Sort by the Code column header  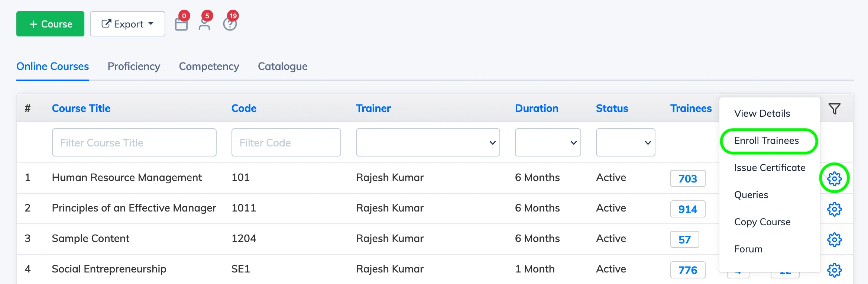pyautogui.click(x=244, y=108)
